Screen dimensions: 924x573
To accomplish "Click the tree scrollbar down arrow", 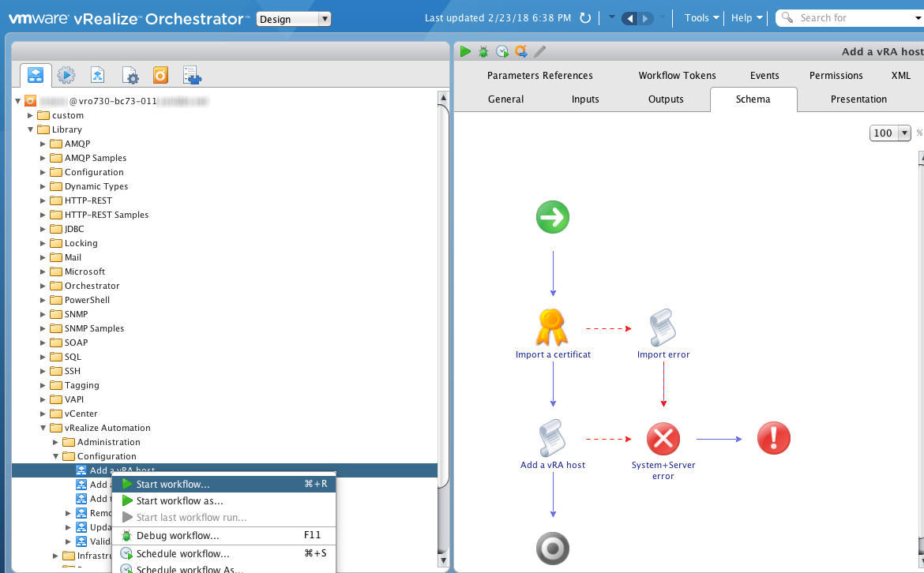I will 443,561.
